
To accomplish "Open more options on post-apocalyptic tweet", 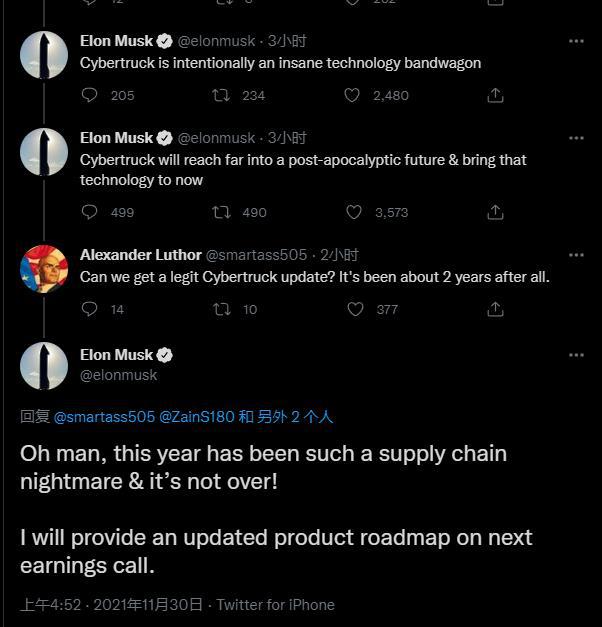I will [576, 138].
